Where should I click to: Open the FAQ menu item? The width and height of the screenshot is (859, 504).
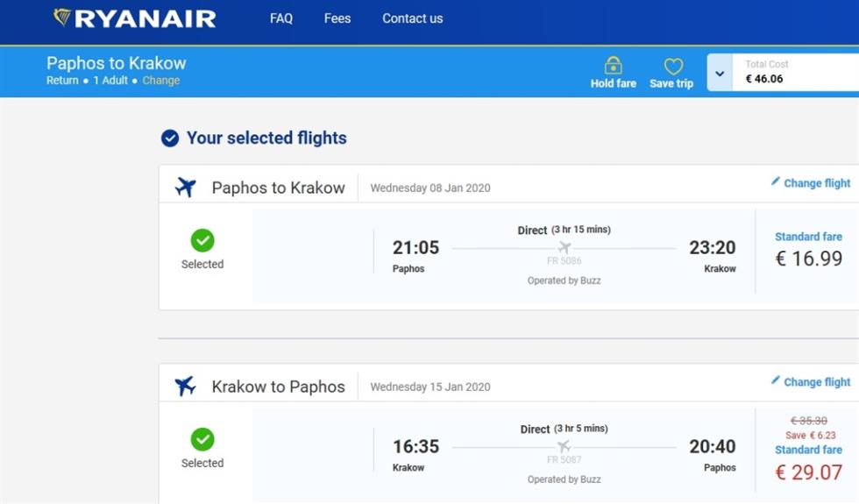[281, 18]
